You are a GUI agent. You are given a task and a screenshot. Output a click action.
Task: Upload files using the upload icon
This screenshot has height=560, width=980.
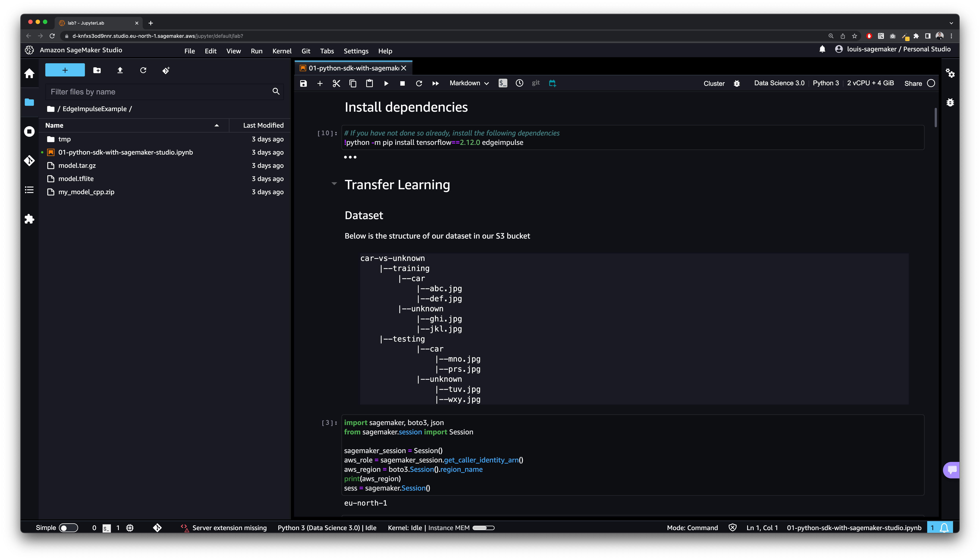[120, 70]
